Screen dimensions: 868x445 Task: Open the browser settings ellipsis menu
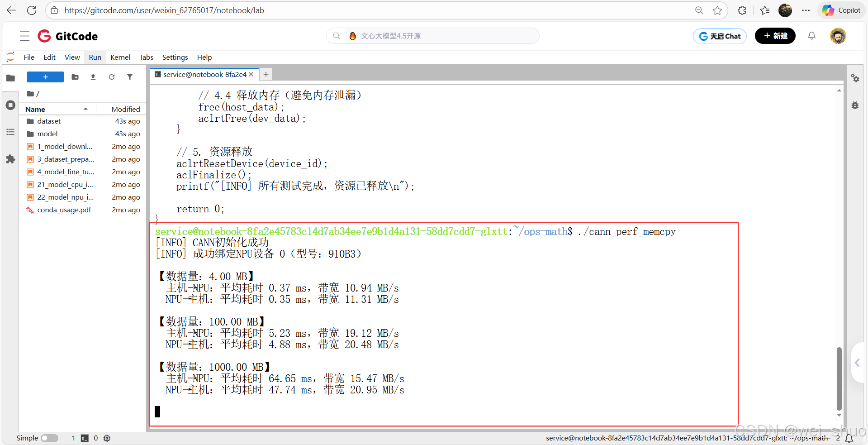(806, 10)
